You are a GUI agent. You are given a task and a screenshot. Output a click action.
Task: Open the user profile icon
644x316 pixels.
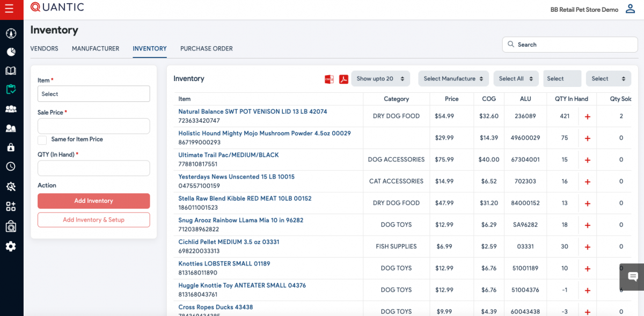pos(631,9)
